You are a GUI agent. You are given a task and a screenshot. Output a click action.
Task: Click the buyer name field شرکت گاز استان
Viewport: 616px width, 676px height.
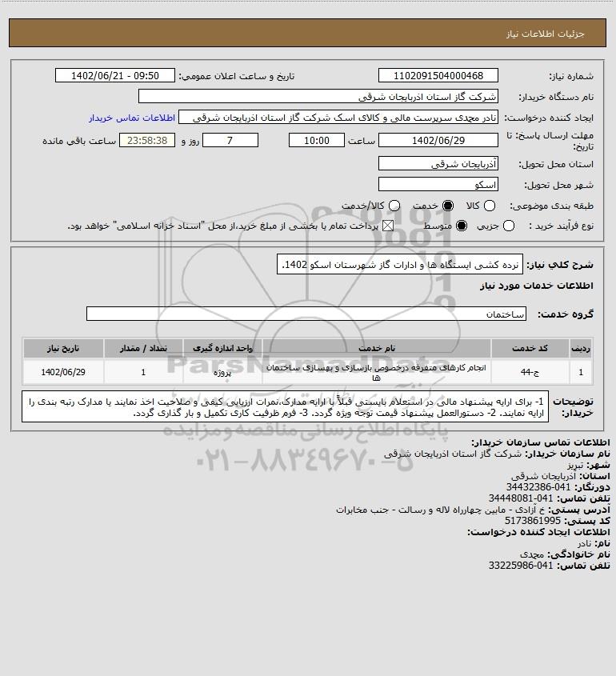click(318, 96)
